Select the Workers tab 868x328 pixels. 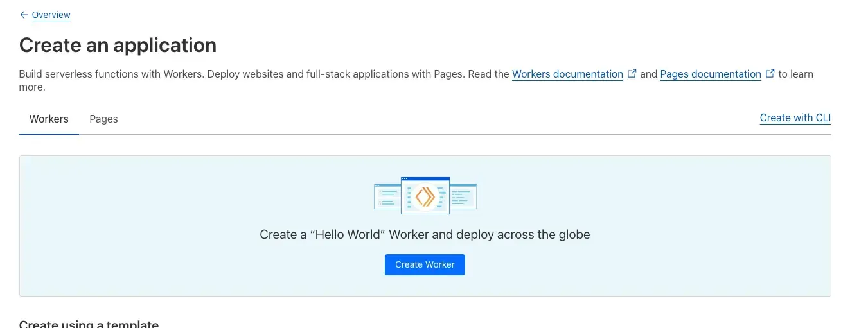coord(49,119)
